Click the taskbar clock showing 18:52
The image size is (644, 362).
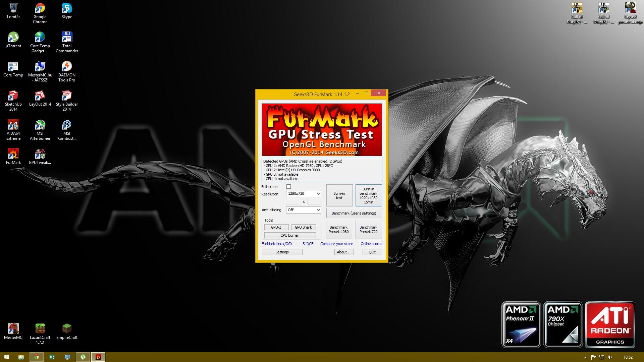(x=628, y=357)
